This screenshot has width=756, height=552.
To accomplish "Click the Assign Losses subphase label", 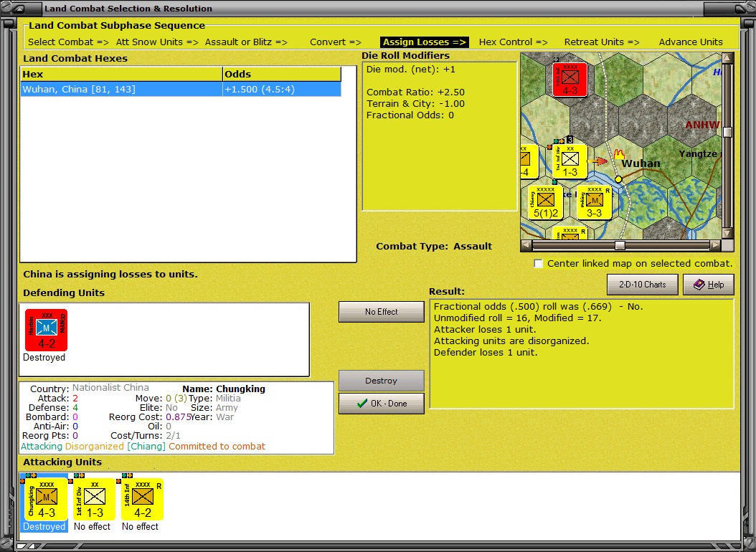I will (x=425, y=42).
